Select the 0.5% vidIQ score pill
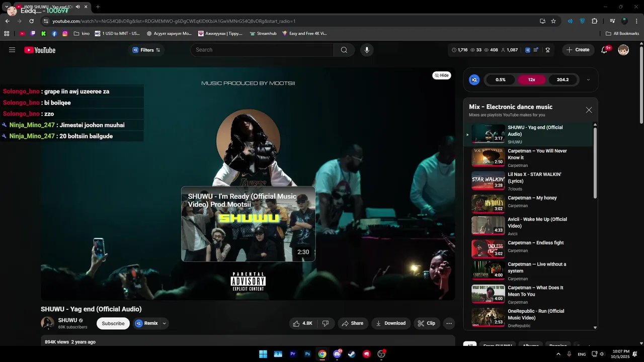The width and height of the screenshot is (644, 362). [x=501, y=79]
